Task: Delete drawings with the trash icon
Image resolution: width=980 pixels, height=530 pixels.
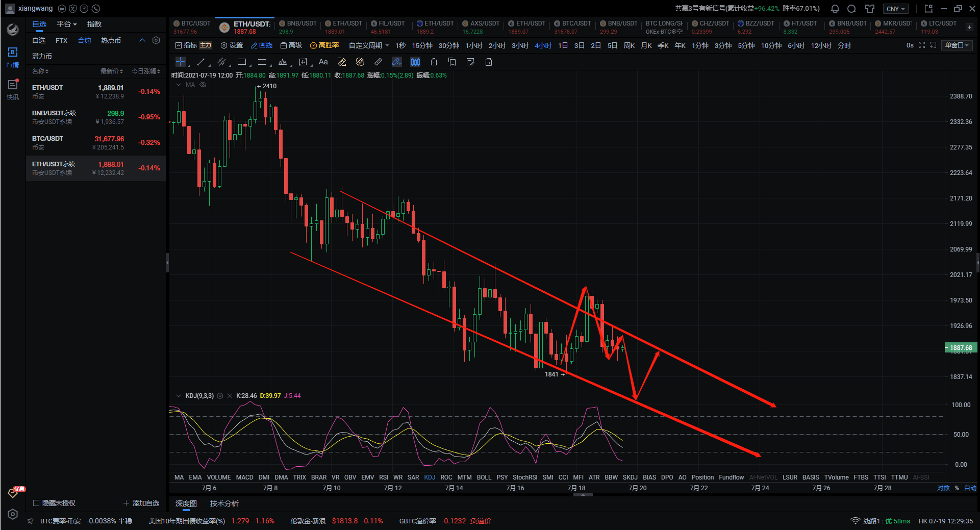Action: 489,62
